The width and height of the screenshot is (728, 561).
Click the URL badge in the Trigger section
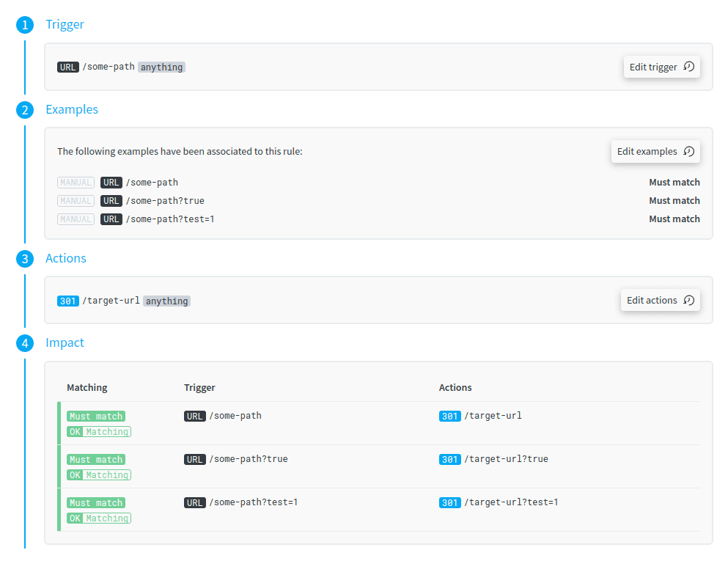click(67, 67)
